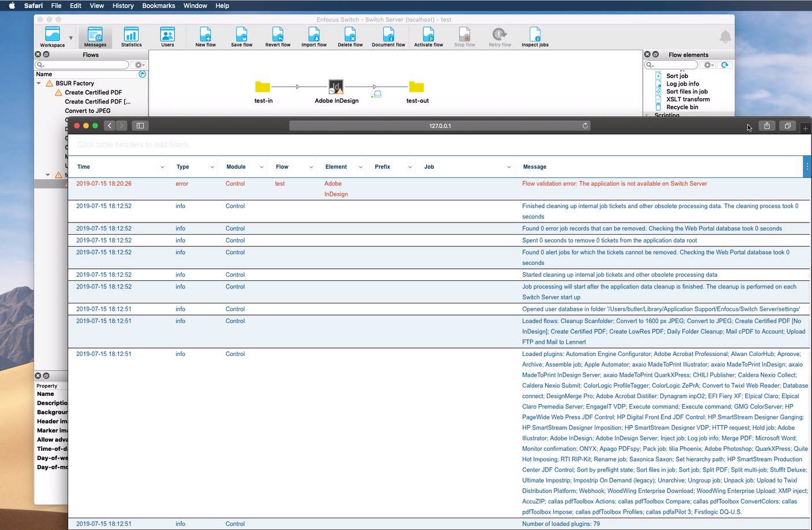Screen dimensions: 812x530
Task: Click the Safari share icon
Action: click(x=767, y=125)
